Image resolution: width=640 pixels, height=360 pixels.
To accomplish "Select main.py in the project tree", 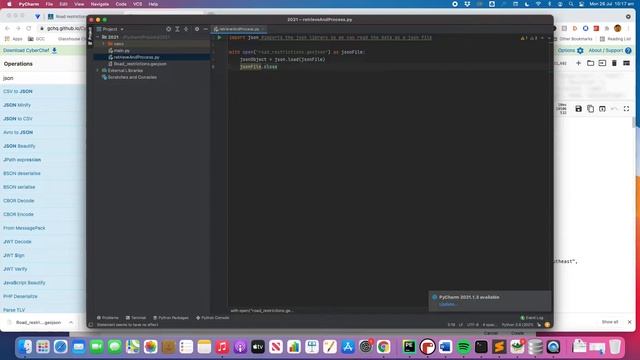I will pos(119,51).
